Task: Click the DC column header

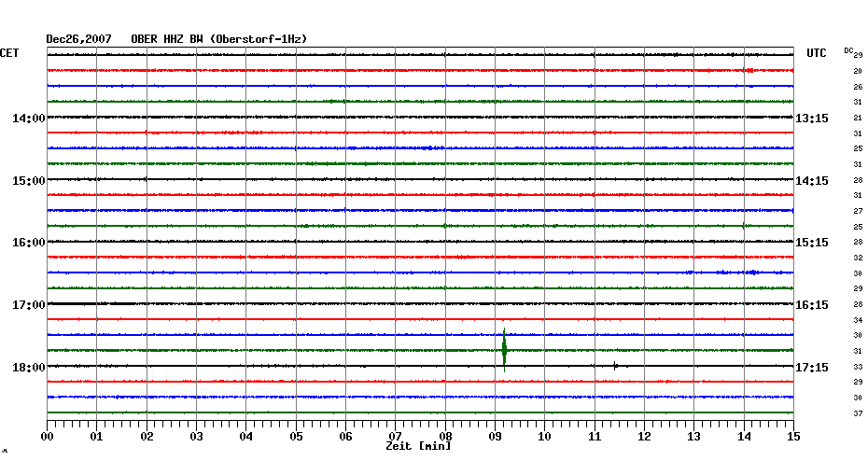Action: [x=848, y=51]
